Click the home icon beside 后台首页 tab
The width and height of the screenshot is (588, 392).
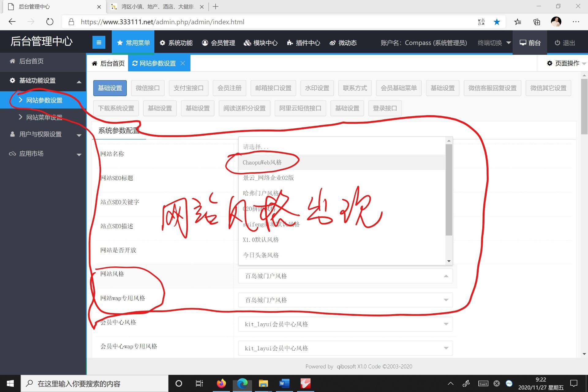click(95, 63)
